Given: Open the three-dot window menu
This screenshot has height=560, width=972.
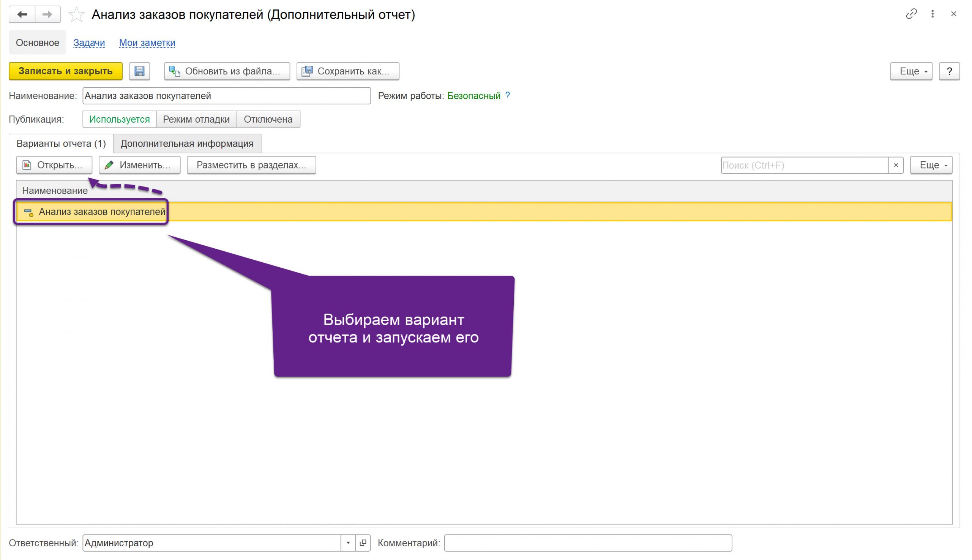Looking at the screenshot, I should coord(933,14).
